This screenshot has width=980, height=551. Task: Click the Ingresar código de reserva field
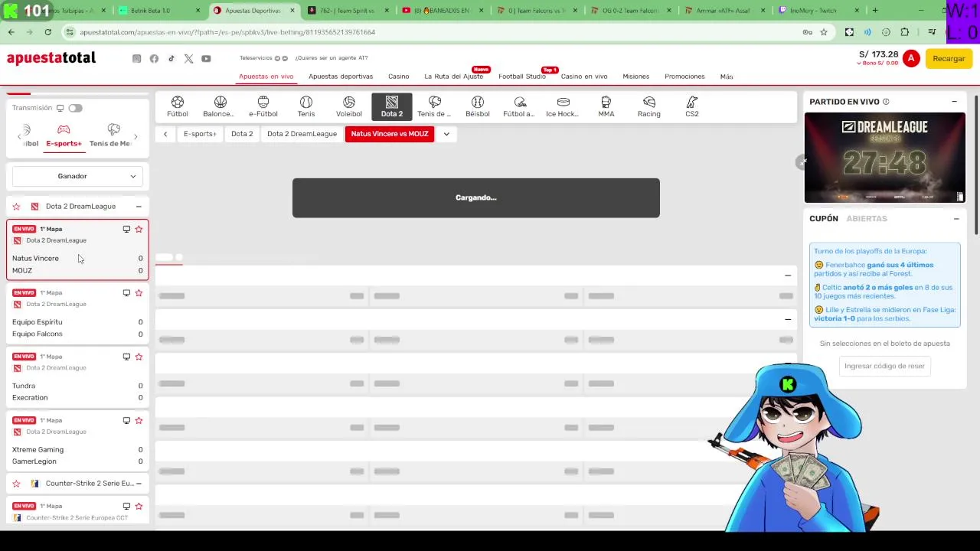(x=885, y=366)
